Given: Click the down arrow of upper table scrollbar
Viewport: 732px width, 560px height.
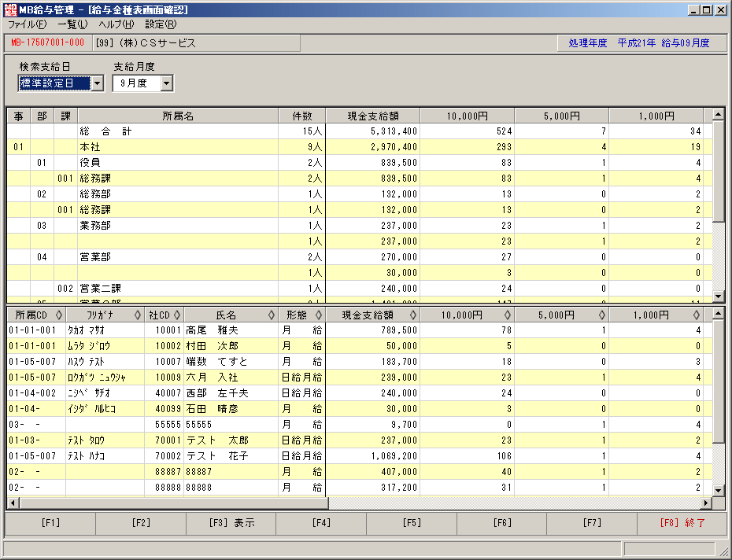Looking at the screenshot, I should 718,296.
